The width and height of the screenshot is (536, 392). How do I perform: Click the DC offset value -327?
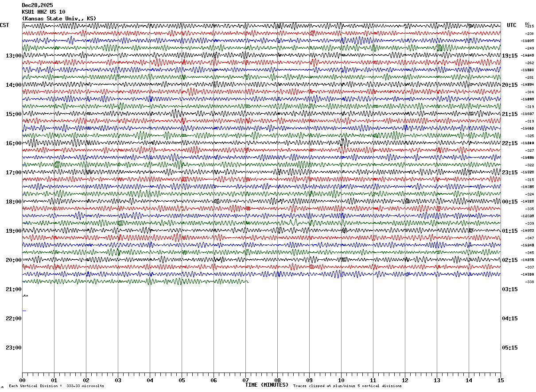pyautogui.click(x=529, y=150)
